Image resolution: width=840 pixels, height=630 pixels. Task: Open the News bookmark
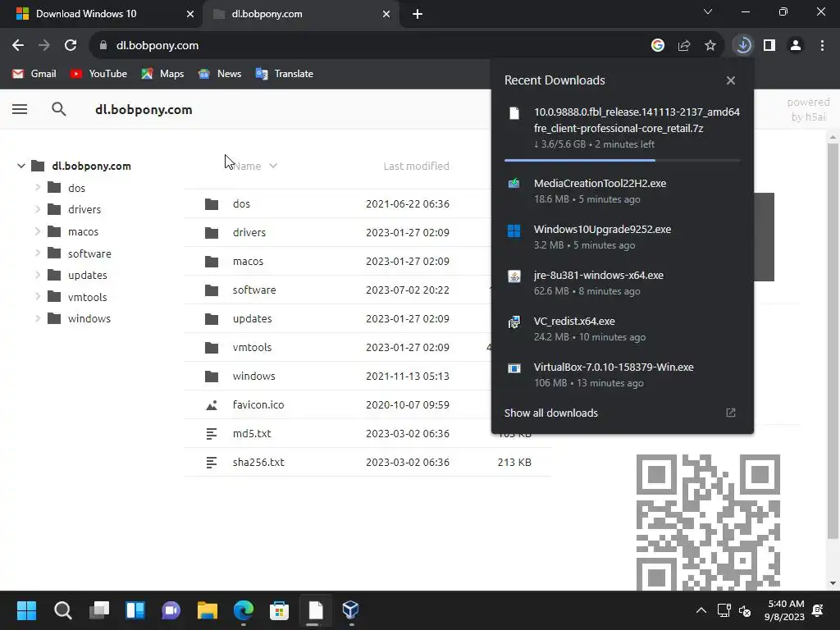(x=220, y=74)
